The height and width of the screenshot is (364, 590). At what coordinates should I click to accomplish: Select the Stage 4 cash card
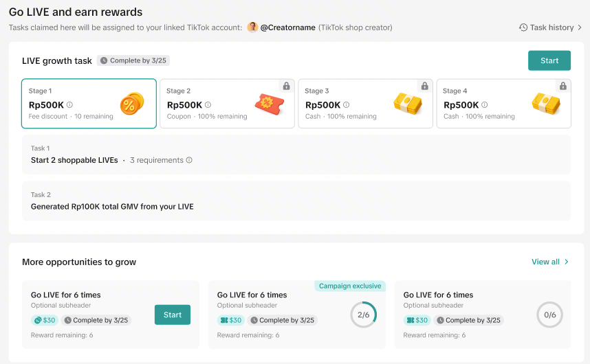(x=504, y=104)
